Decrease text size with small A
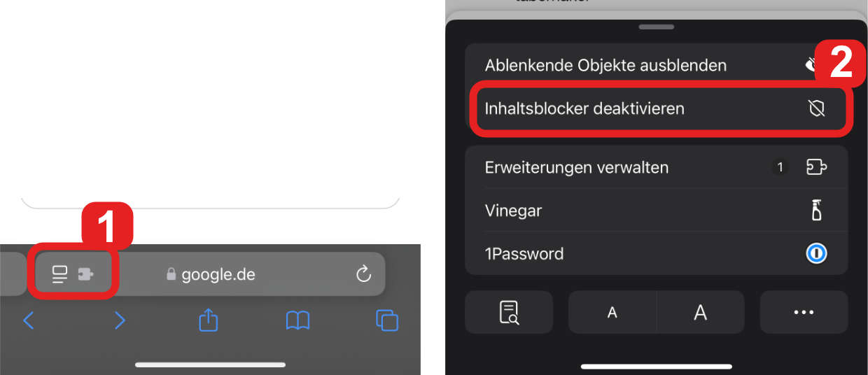 pos(612,312)
